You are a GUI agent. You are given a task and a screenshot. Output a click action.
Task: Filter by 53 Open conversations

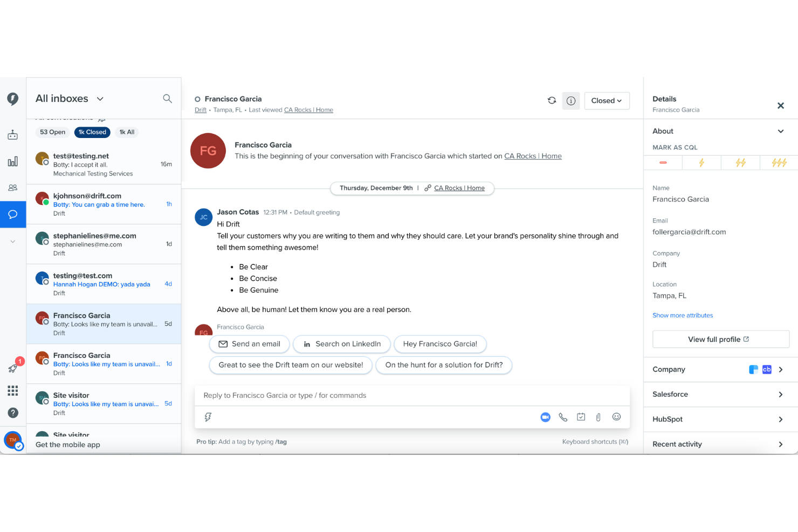click(x=52, y=132)
